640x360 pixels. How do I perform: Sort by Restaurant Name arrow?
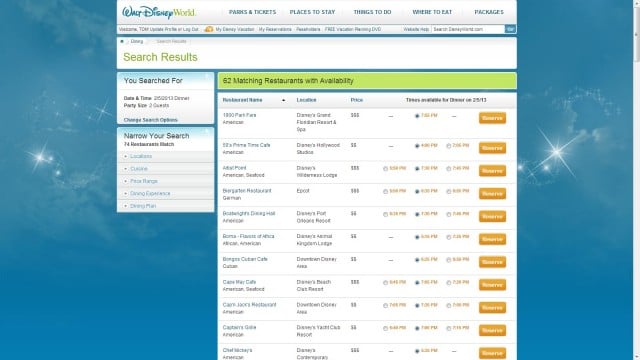pyautogui.click(x=283, y=100)
